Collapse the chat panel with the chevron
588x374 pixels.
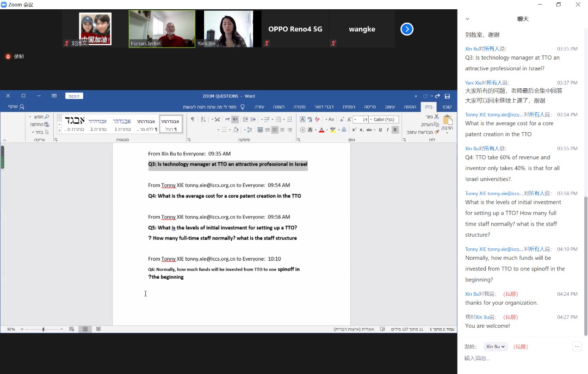(467, 19)
